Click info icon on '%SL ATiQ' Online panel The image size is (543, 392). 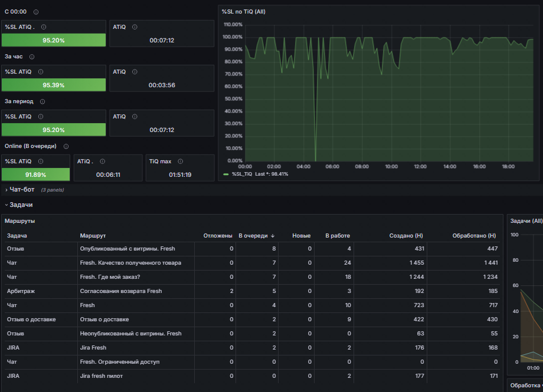tap(41, 162)
